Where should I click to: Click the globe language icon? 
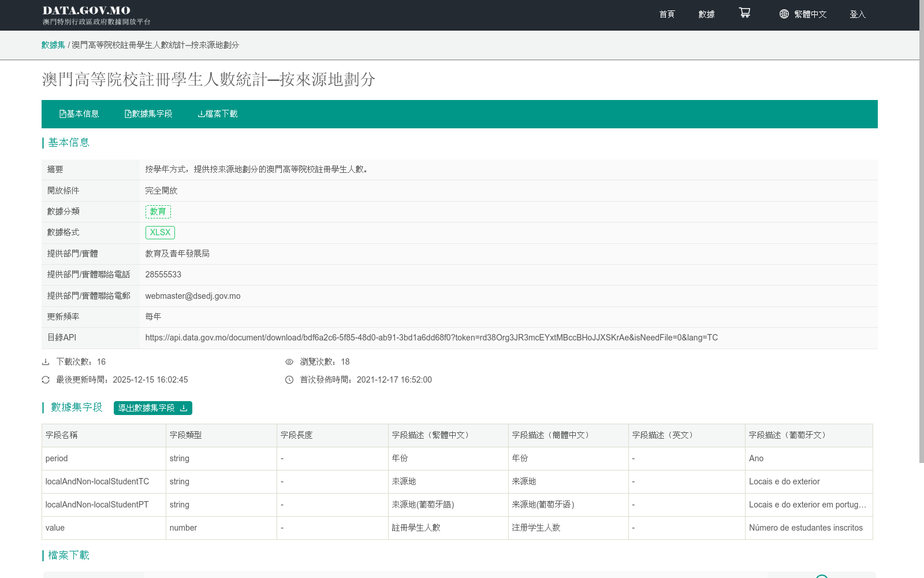(x=784, y=14)
